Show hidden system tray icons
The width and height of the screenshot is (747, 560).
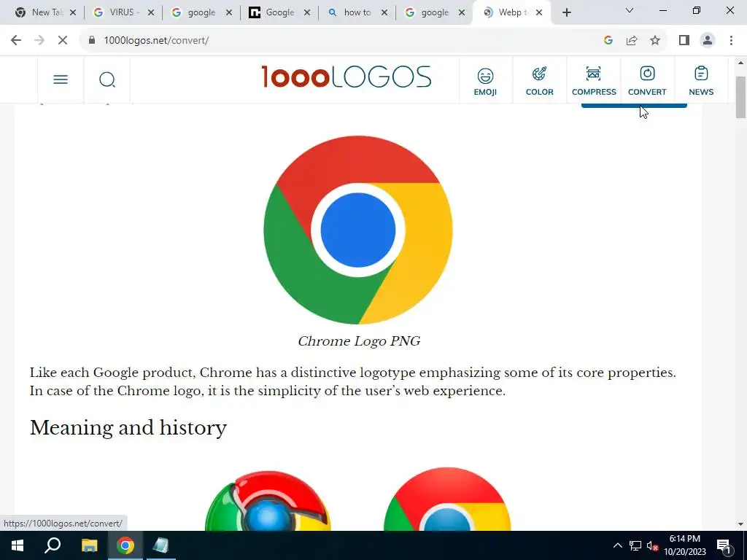click(617, 545)
